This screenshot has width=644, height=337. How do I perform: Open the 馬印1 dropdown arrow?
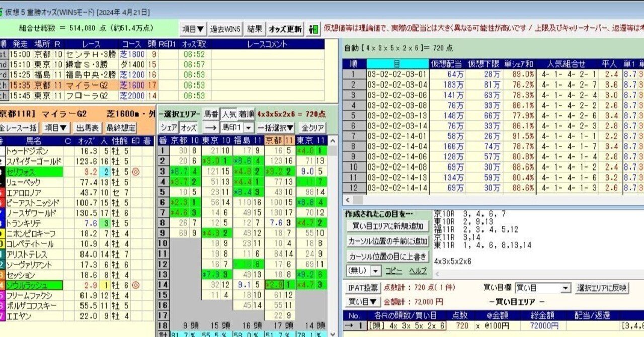click(248, 127)
